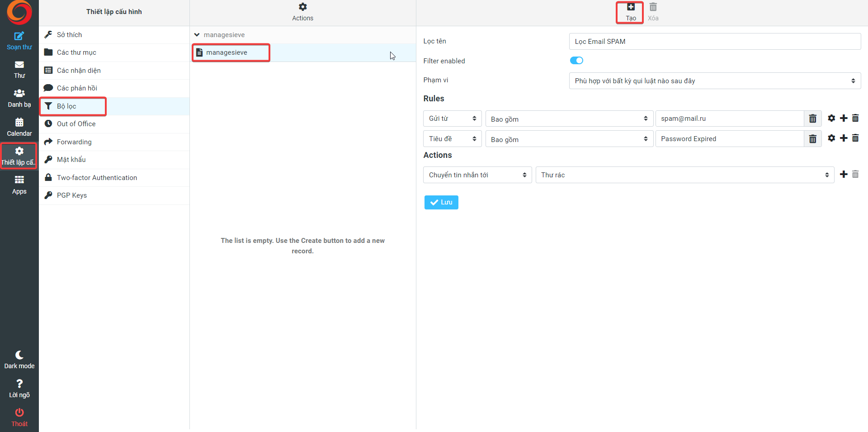Clear spam@mail.ru value with trash button
This screenshot has height=432, width=868.
812,119
